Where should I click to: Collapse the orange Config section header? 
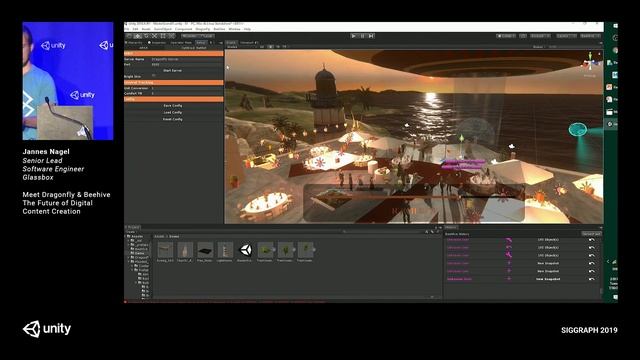pyautogui.click(x=174, y=99)
